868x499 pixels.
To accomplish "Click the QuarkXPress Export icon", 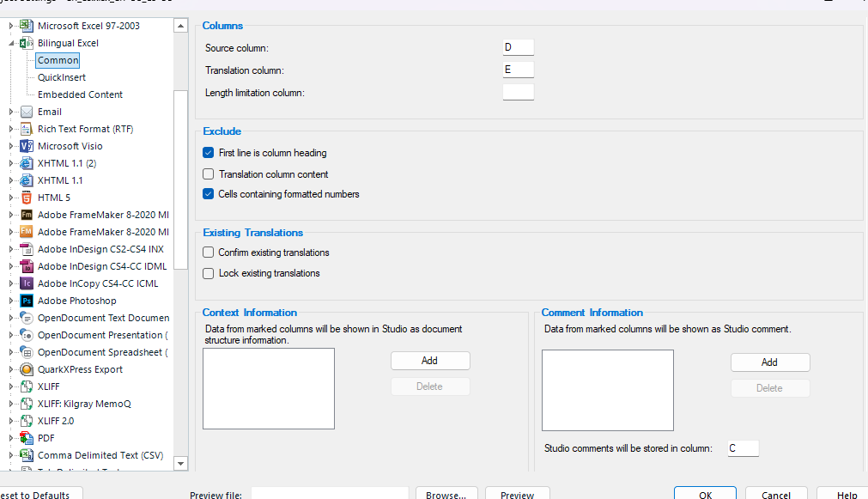I will pyautogui.click(x=27, y=369).
